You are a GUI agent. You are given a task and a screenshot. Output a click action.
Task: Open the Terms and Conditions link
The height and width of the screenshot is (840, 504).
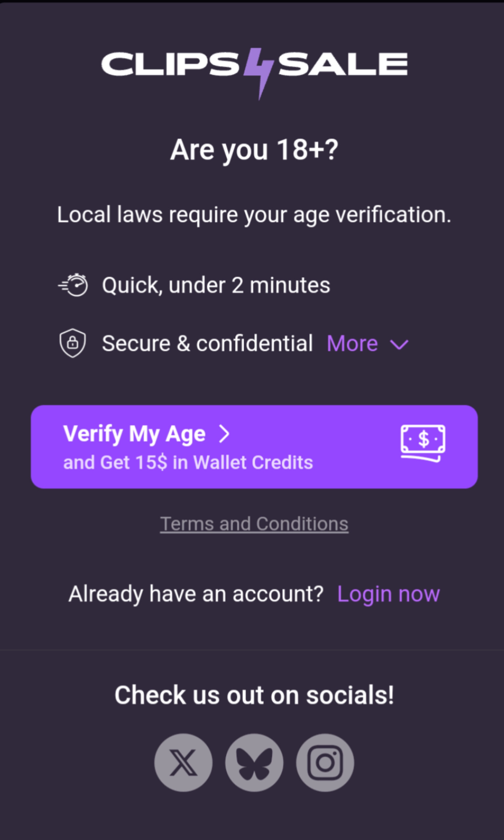254,524
